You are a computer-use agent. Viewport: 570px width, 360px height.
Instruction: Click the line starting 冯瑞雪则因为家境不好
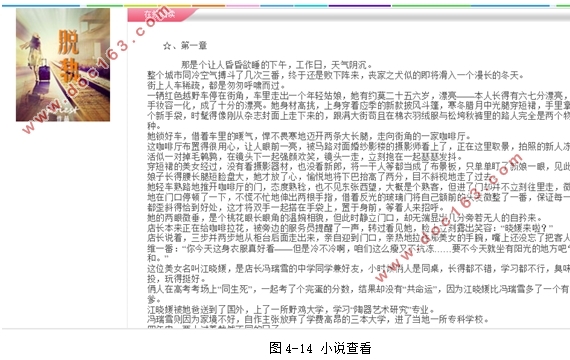point(318,319)
